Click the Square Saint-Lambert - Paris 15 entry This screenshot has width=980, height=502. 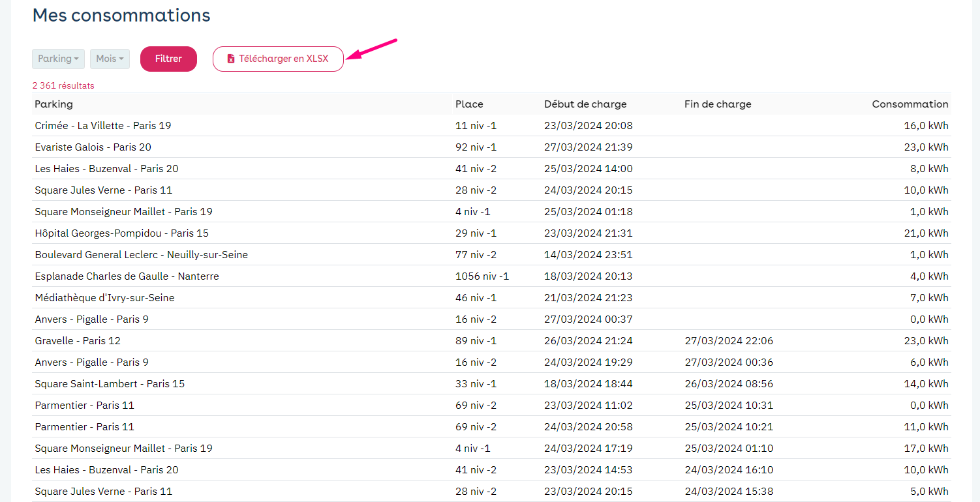(110, 384)
